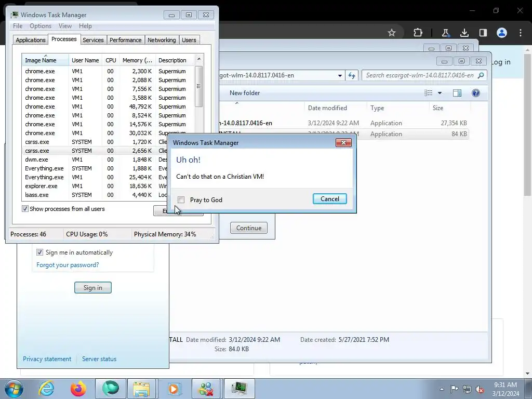Click the Windows Start orb
This screenshot has width=532, height=399.
pos(14,389)
